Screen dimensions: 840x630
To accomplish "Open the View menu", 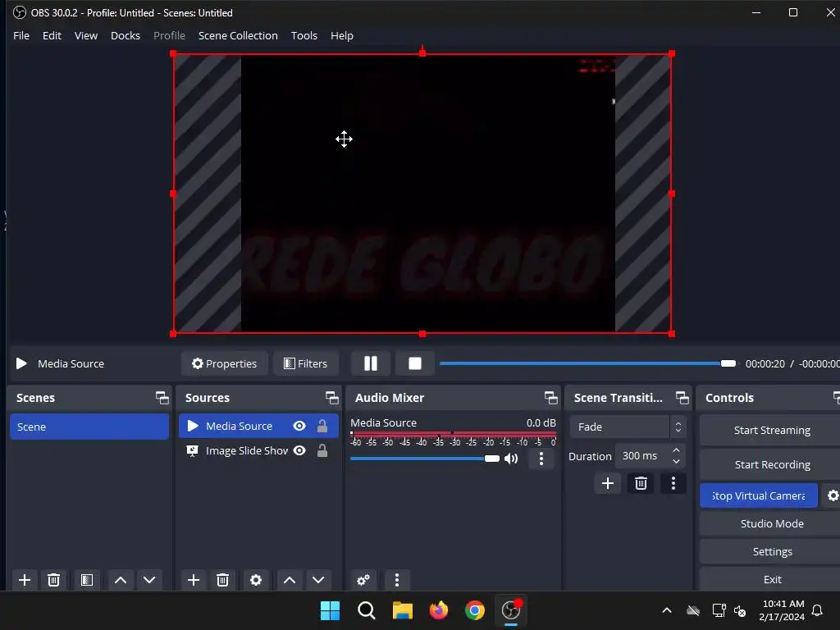I will click(x=85, y=35).
